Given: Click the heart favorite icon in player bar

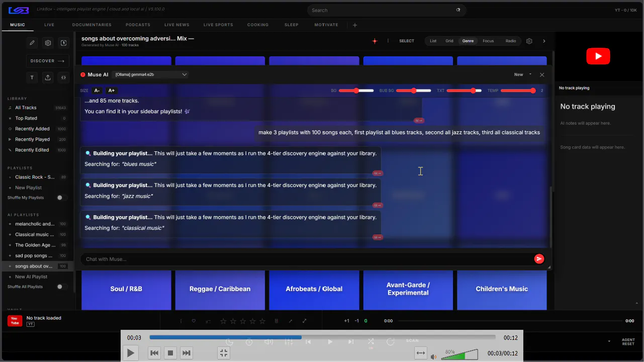Looking at the screenshot, I should click(x=194, y=321).
